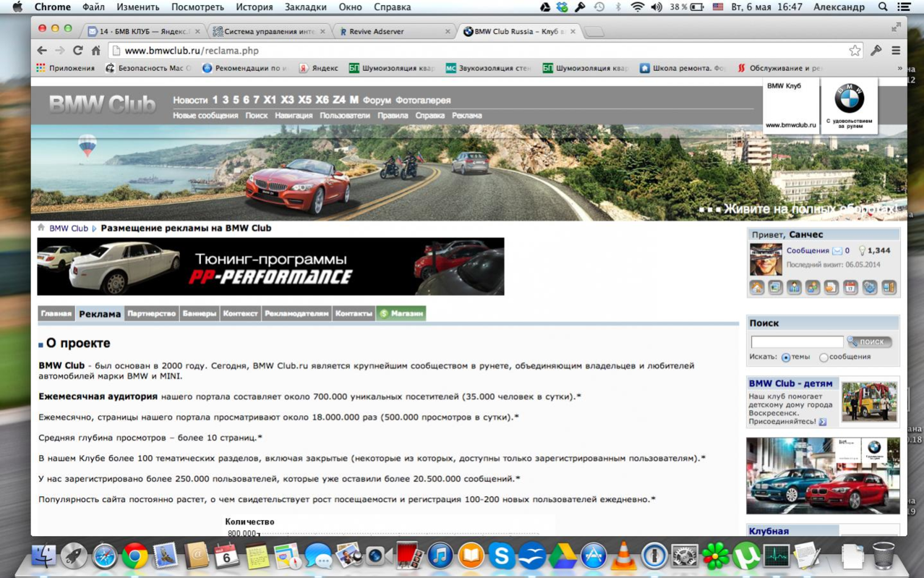924x578 pixels.
Task: Open the Александр user menu in the menu bar
Action: click(839, 7)
